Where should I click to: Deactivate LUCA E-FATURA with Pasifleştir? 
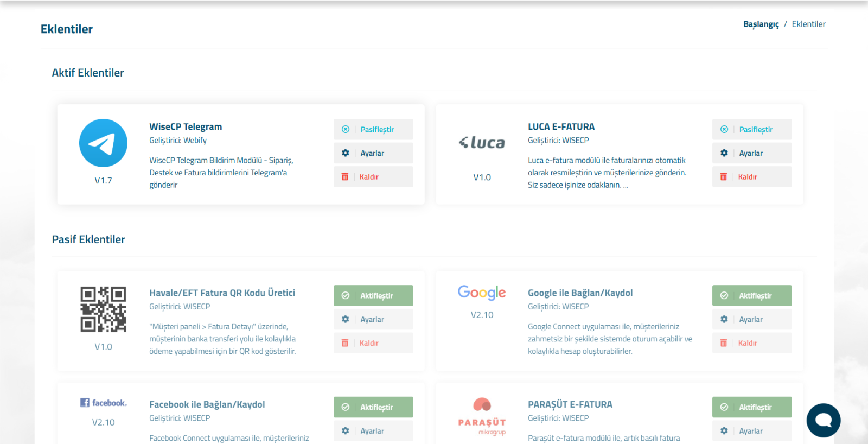coord(752,129)
